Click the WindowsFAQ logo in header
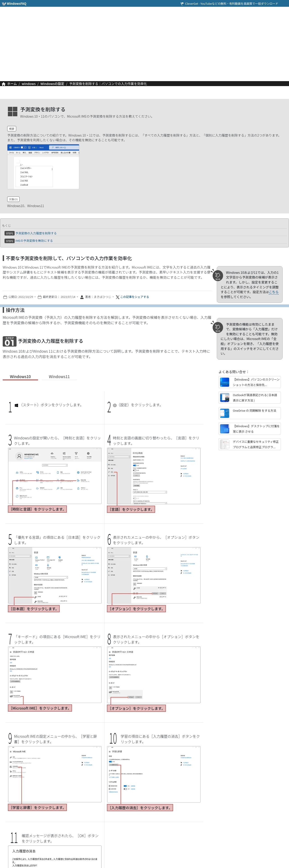Image resolution: width=289 pixels, height=868 pixels. (14, 4)
